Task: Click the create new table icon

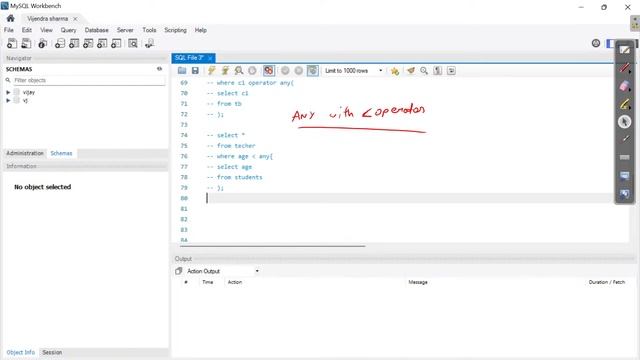Action: pos(74,43)
